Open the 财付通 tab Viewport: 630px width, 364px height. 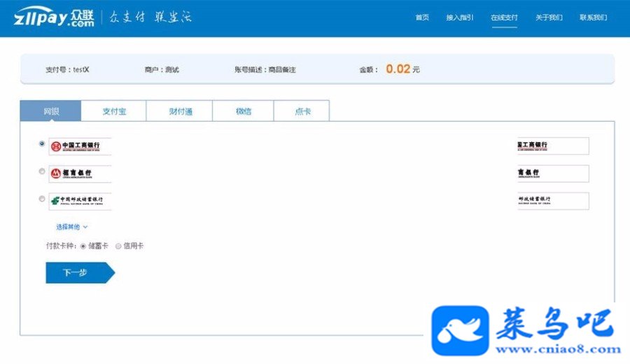[x=180, y=111]
